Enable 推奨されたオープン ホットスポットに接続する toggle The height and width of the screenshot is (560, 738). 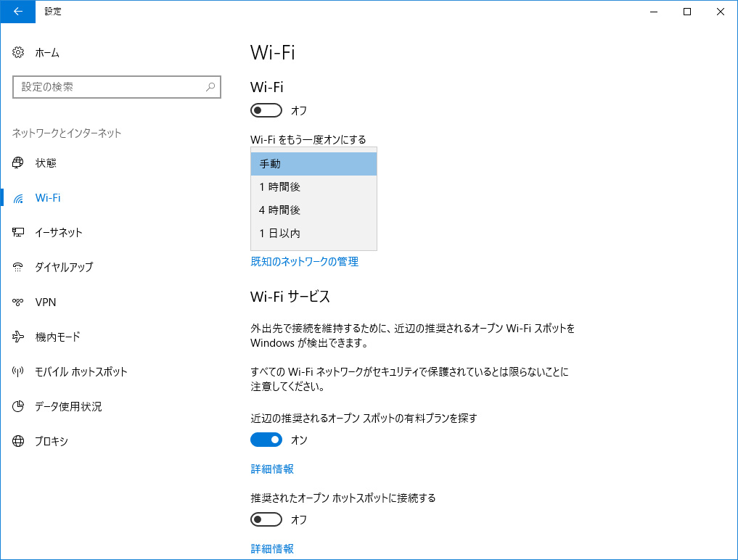click(266, 520)
